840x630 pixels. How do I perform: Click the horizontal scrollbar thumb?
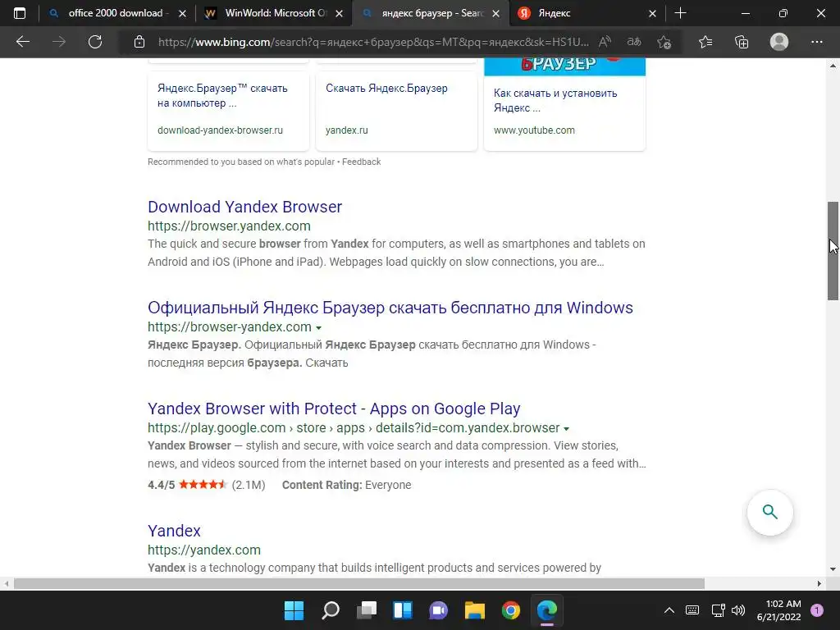(359, 583)
